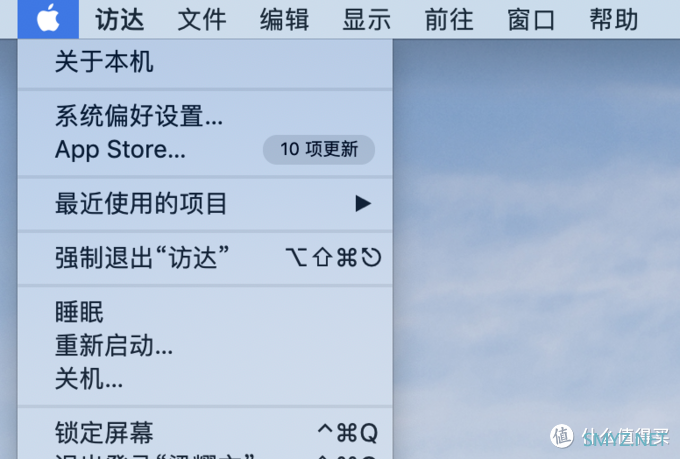Open the 帮助 menu
This screenshot has width=680, height=459.
click(614, 20)
